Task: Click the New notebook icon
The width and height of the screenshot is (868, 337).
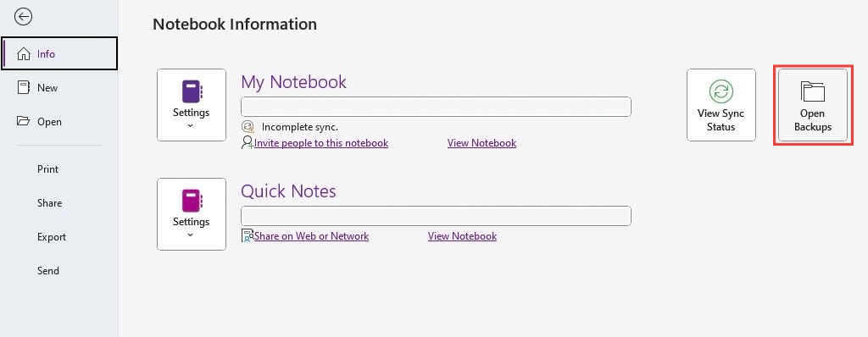Action: [x=23, y=87]
